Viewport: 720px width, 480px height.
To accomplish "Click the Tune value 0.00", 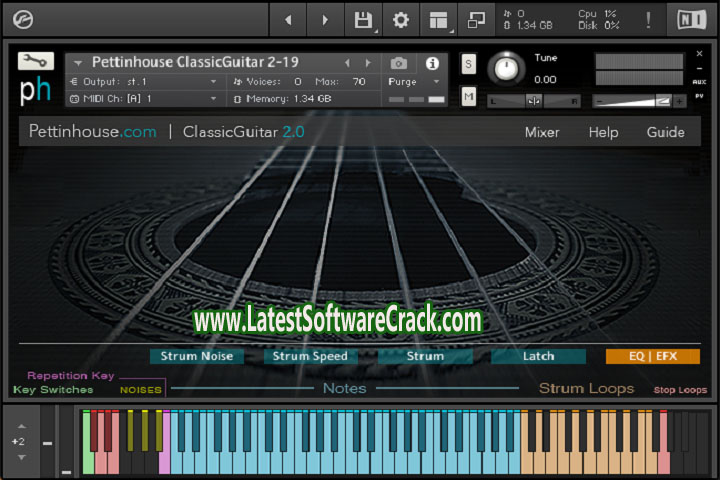I will (545, 79).
